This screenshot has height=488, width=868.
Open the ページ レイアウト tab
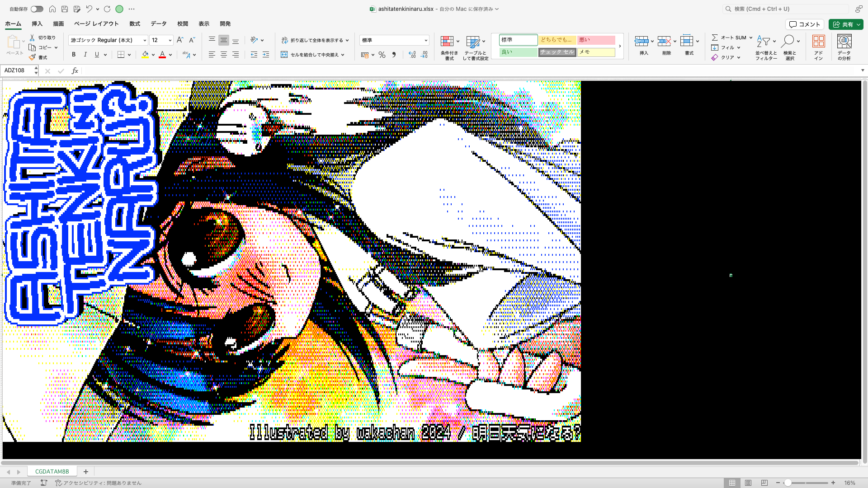(x=96, y=24)
